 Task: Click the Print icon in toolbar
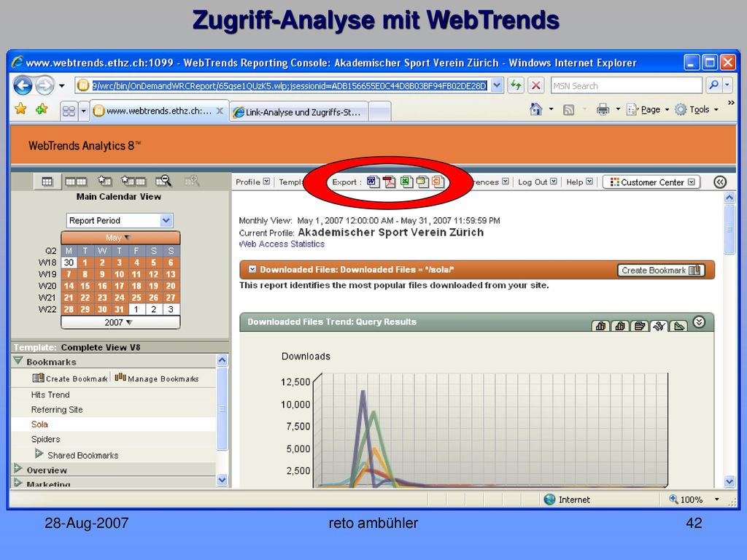click(x=603, y=109)
